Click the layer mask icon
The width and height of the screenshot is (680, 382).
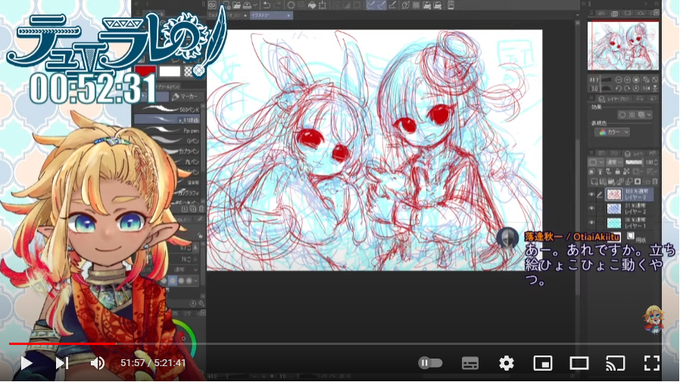[x=638, y=181]
